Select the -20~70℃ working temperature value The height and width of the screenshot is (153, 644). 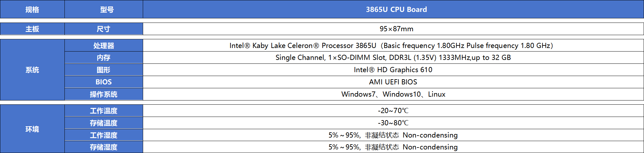tap(393, 111)
